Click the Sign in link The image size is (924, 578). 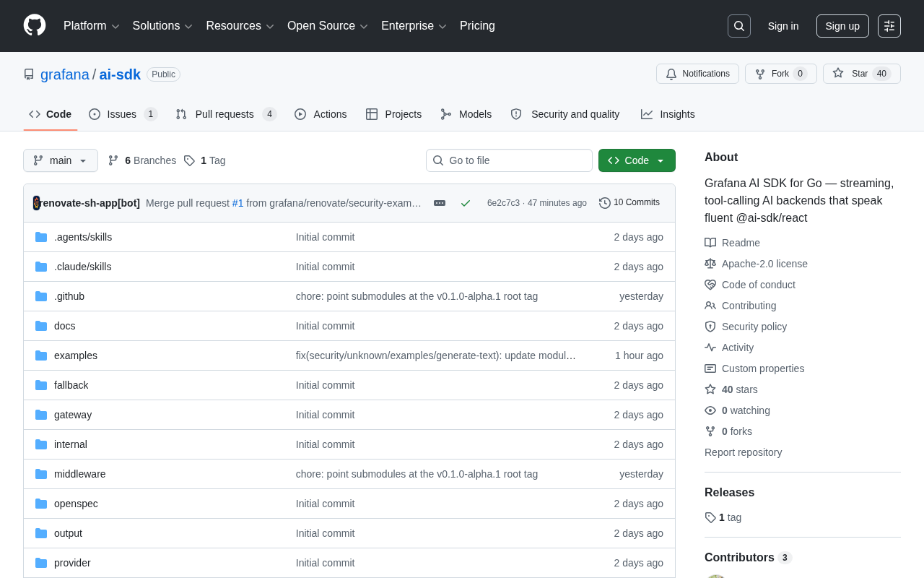point(783,26)
